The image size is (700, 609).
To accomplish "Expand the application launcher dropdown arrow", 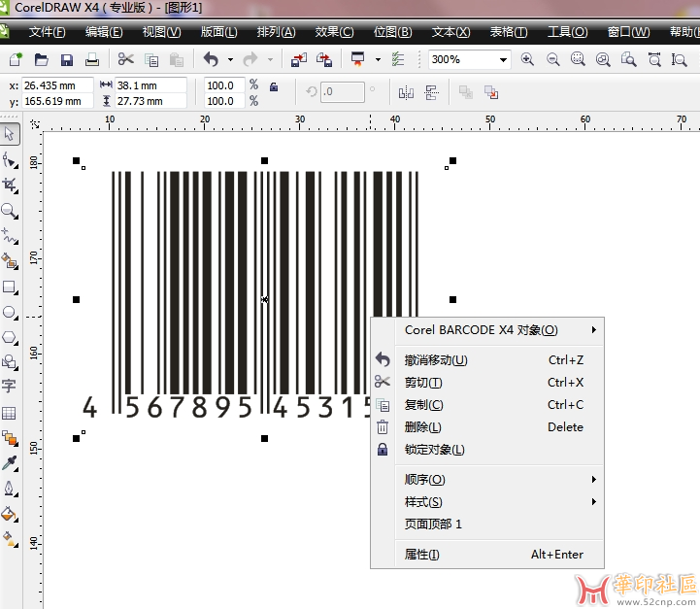I will tap(378, 59).
